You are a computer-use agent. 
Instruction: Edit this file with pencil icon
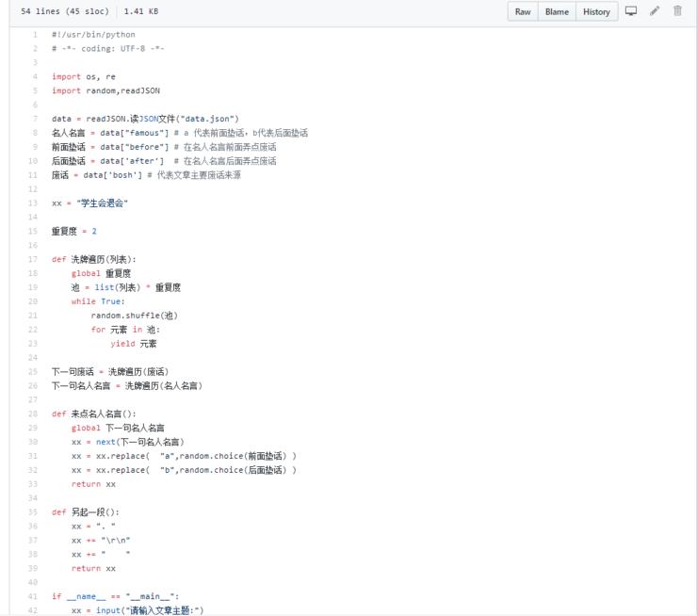pos(655,11)
